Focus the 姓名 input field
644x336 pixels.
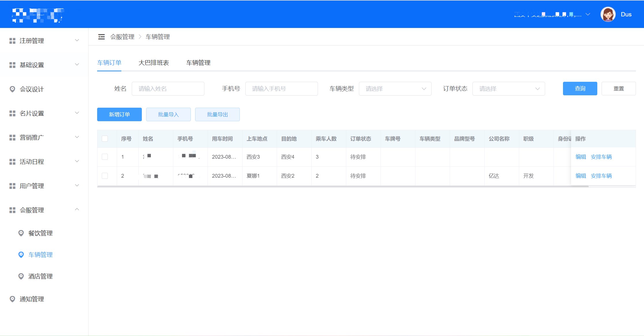[x=168, y=89]
